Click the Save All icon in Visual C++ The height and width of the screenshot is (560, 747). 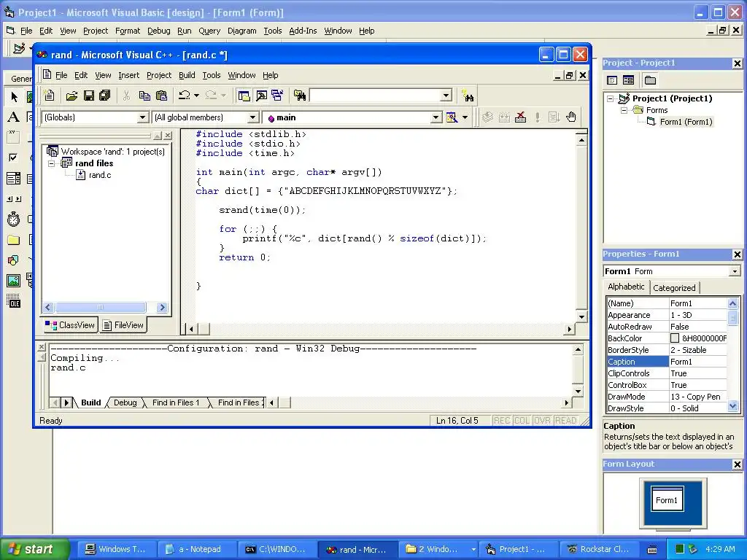pos(105,96)
